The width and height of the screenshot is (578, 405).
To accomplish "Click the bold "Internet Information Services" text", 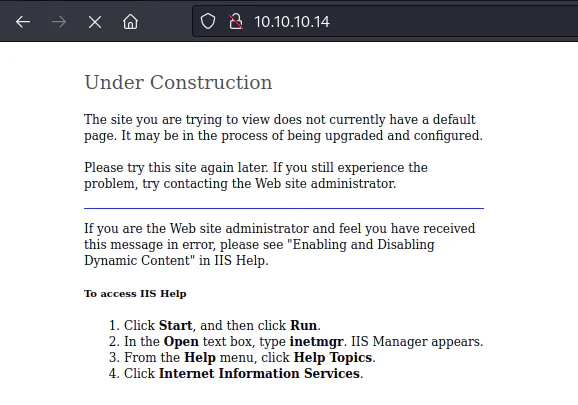I will [x=260, y=373].
